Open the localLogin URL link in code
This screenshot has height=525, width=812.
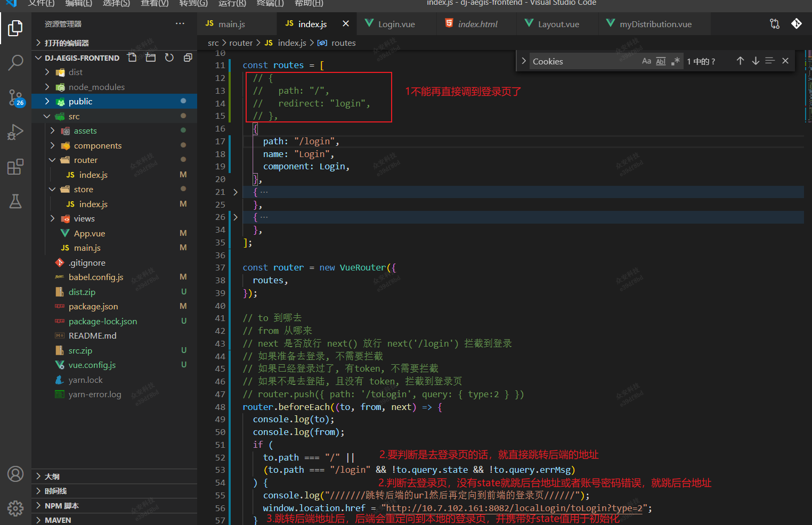(514, 508)
